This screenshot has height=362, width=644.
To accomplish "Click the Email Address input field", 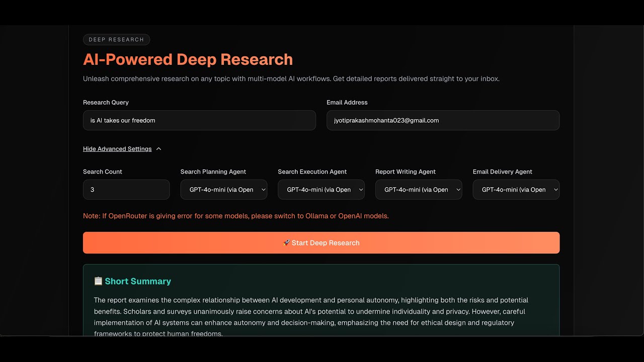I will click(443, 121).
